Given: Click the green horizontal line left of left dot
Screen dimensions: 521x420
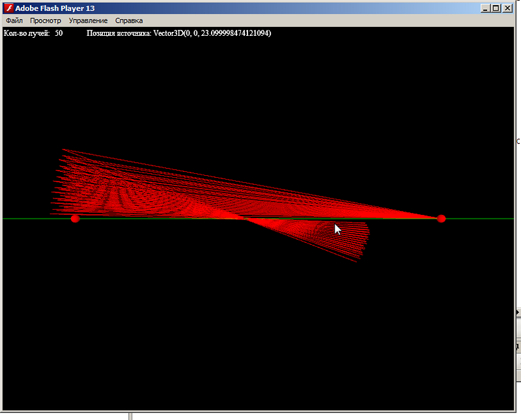Looking at the screenshot, I should pos(33,219).
